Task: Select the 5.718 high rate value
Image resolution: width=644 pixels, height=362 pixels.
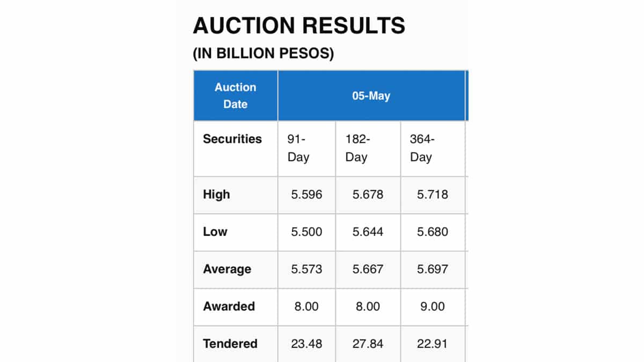Action: pos(432,195)
